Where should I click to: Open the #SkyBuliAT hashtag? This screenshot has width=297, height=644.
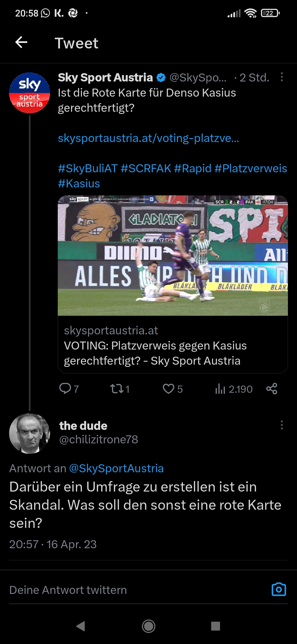(x=88, y=168)
